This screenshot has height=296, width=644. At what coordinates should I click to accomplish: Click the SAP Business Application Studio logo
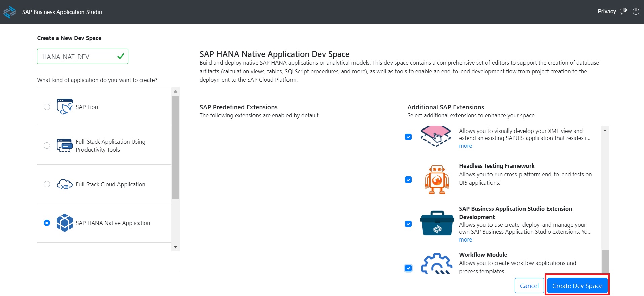click(10, 12)
